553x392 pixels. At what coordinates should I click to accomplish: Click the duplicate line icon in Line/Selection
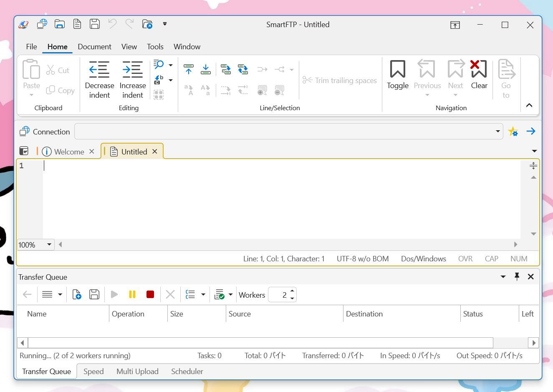[226, 69]
